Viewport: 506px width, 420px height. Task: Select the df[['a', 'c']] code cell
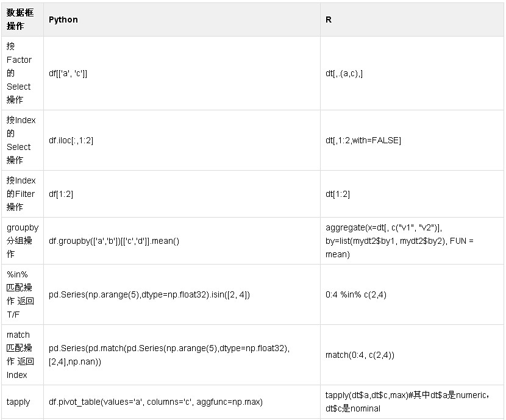tap(68, 73)
